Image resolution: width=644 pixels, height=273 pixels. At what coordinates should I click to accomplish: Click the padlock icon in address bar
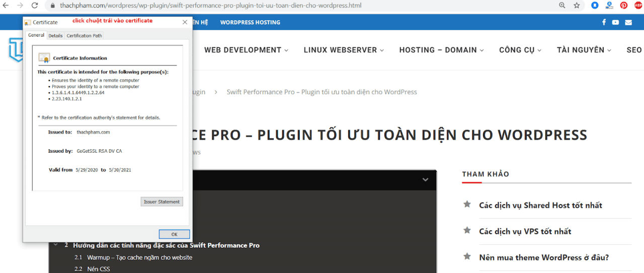[53, 6]
